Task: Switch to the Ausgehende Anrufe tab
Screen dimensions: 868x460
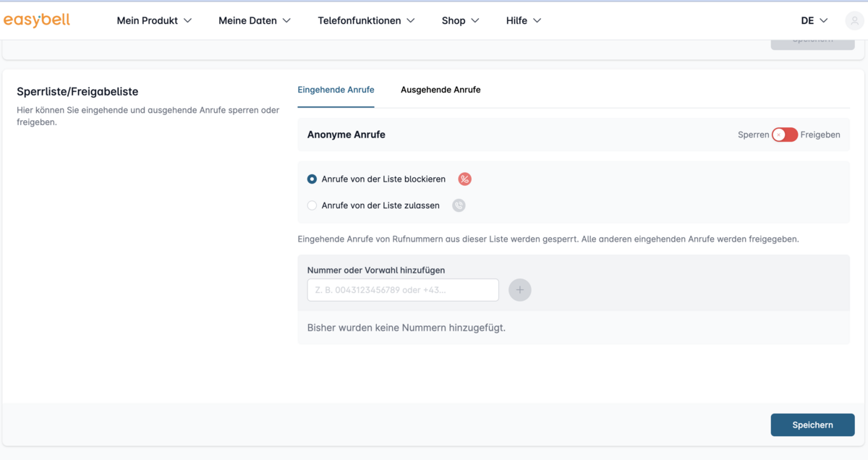Action: pos(441,90)
